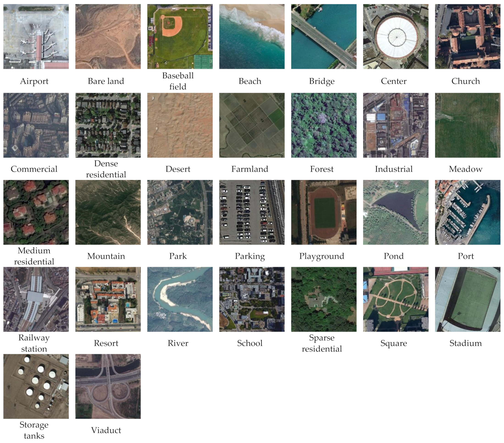Click the Beach aerial image
Screen dimensions: 504x443
pos(252,36)
